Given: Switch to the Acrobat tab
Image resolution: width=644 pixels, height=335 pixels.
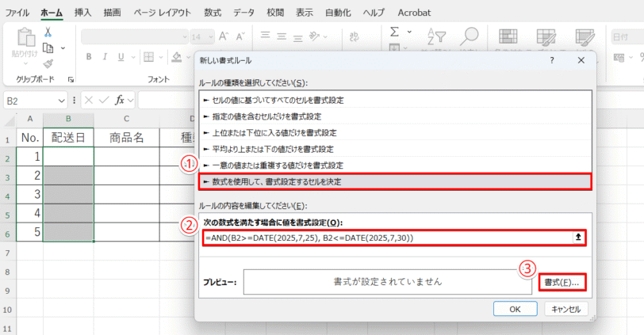Looking at the screenshot, I should click(x=414, y=13).
